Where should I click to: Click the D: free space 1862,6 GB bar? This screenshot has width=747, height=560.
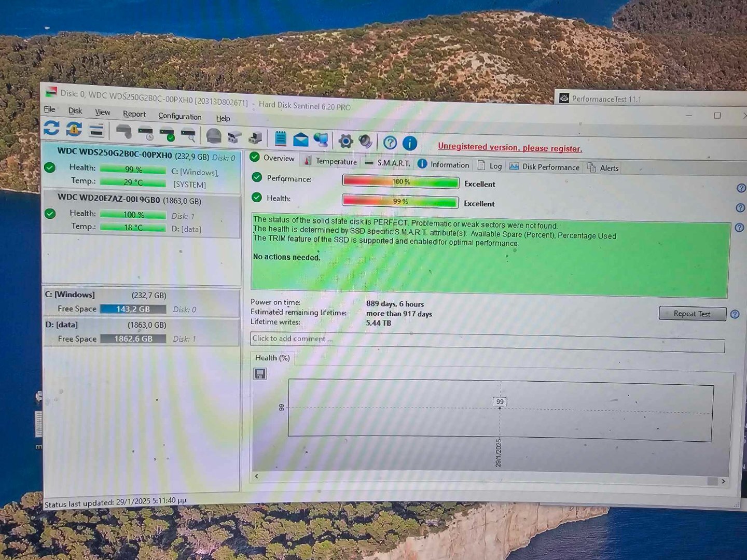coord(133,339)
